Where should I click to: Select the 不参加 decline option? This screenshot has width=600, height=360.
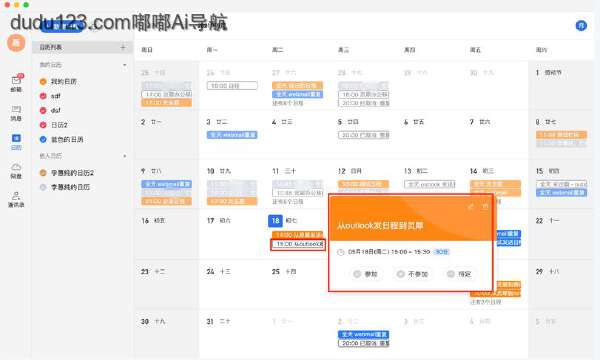(412, 274)
